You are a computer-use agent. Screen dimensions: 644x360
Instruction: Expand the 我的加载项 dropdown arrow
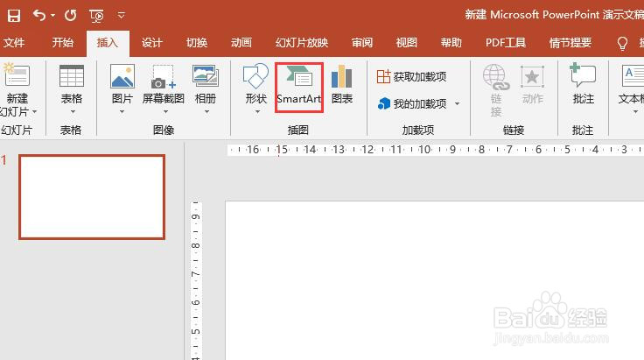457,104
